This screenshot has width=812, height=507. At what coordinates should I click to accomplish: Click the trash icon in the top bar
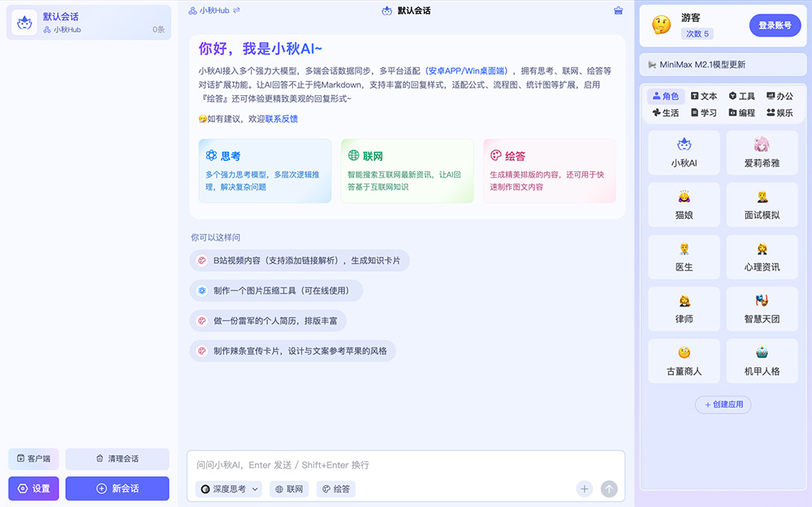618,11
